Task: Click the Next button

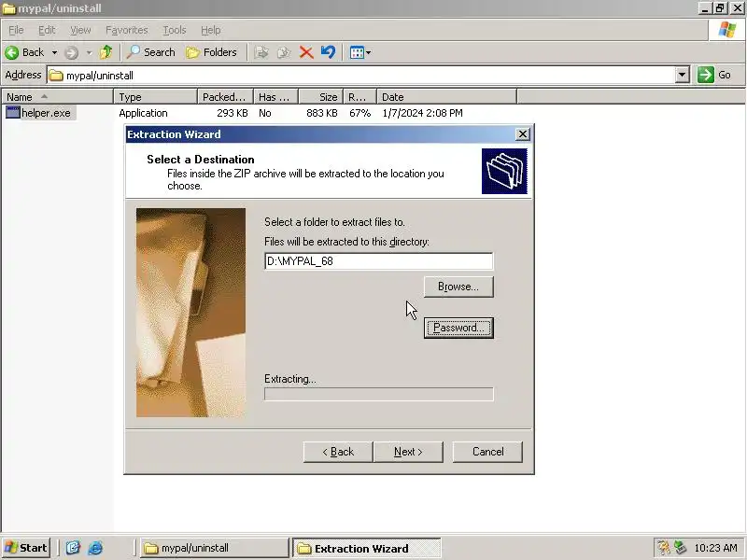Action: (408, 452)
